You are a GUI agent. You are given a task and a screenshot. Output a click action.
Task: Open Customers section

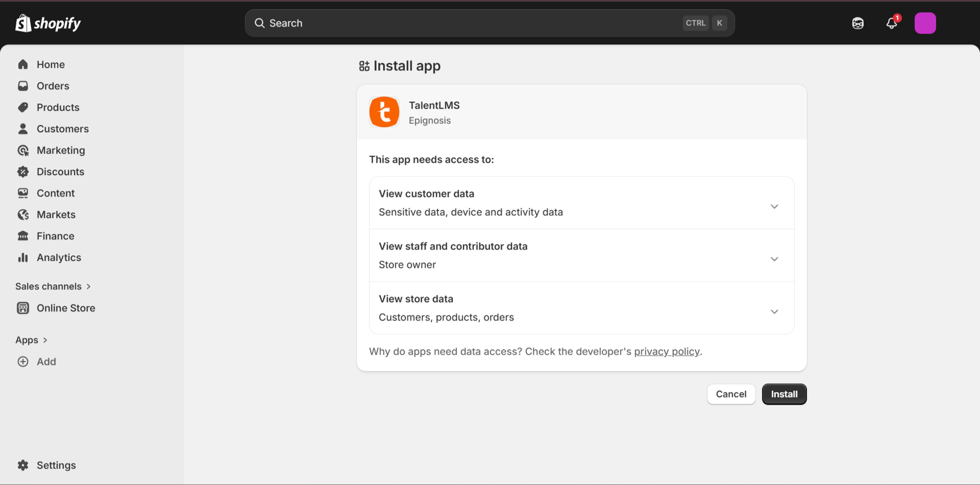(63, 129)
